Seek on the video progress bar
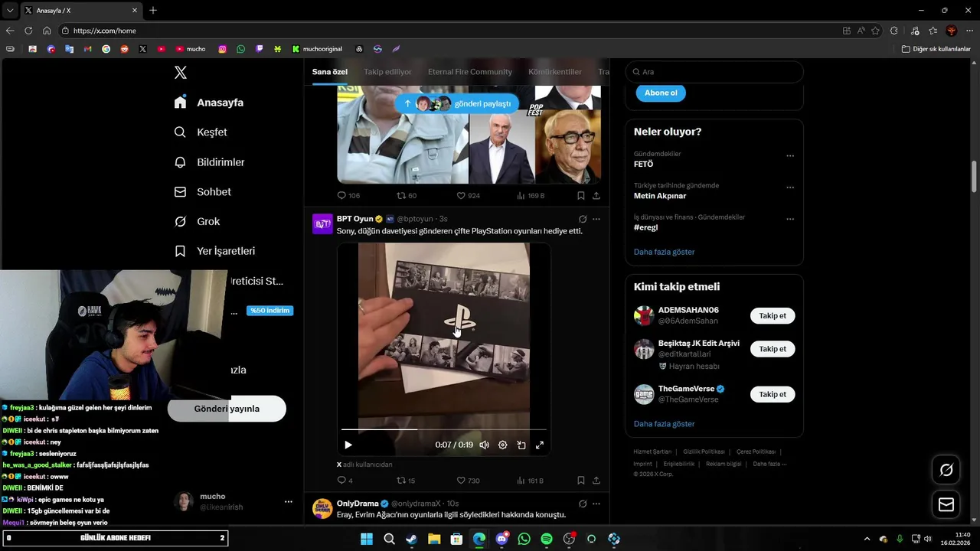The width and height of the screenshot is (980, 551). click(444, 429)
